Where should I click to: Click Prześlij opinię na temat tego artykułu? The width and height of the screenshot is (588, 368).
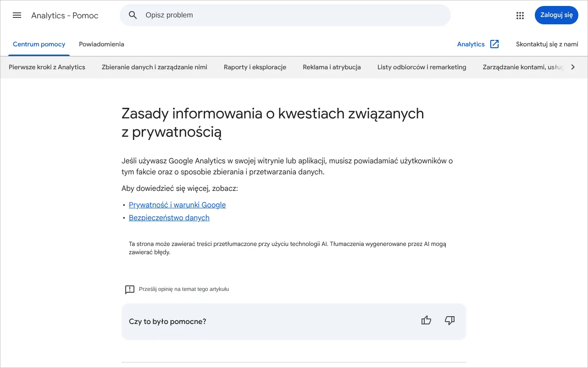click(184, 289)
